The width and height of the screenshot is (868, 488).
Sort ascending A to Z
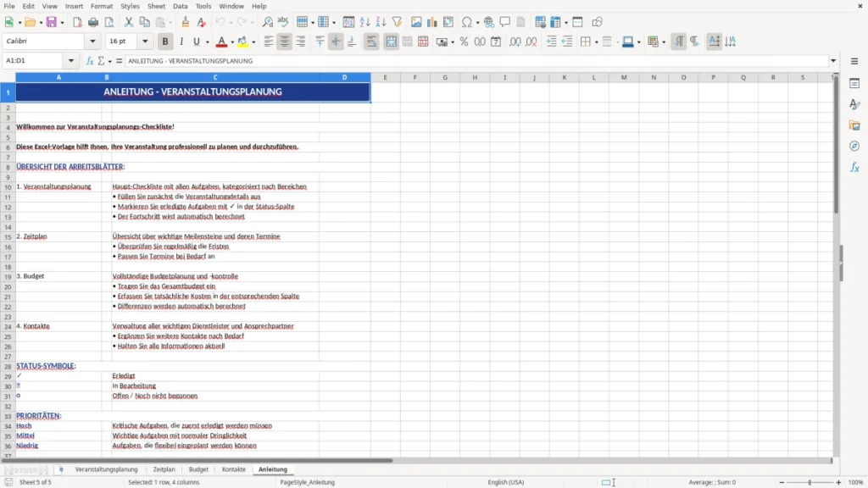click(364, 22)
